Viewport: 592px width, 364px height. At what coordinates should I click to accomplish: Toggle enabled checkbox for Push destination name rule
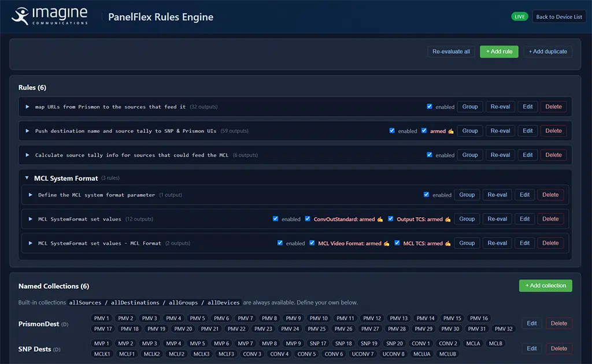(x=392, y=131)
